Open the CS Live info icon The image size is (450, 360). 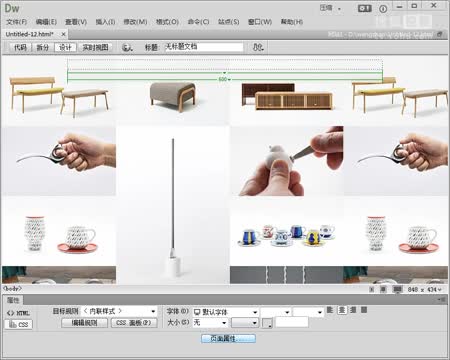pyautogui.click(x=383, y=9)
